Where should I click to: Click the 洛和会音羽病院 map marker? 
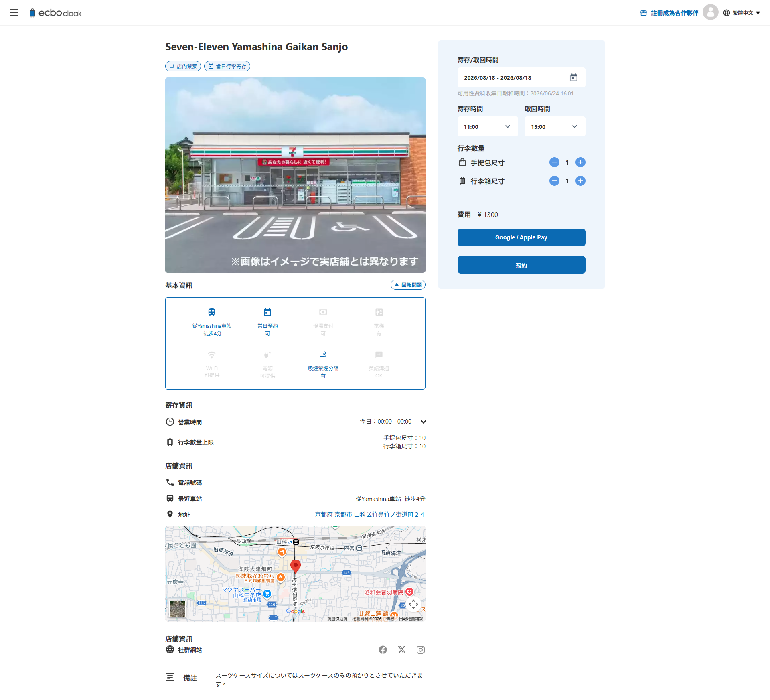click(x=409, y=592)
